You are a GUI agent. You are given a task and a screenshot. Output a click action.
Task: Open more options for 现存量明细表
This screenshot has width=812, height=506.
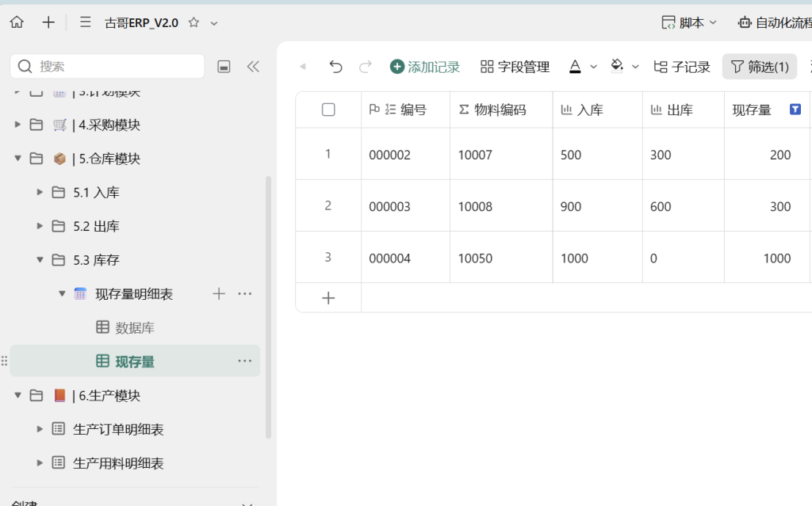[x=244, y=293]
